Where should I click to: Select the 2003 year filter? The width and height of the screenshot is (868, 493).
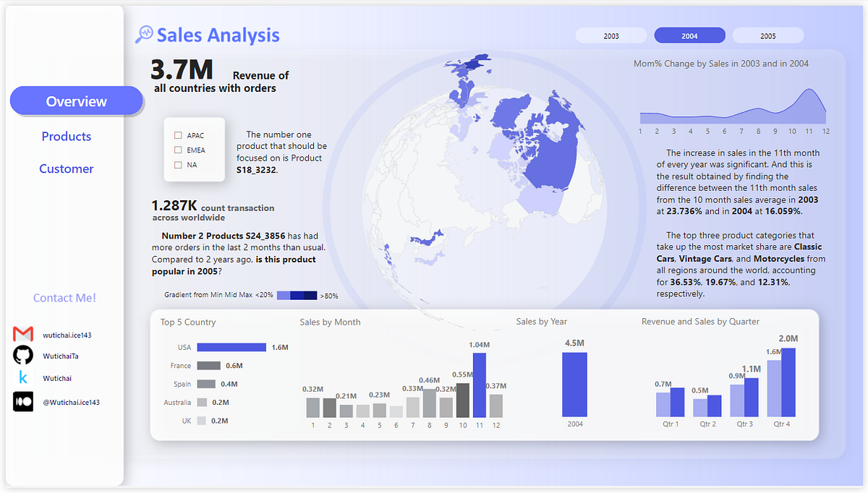click(611, 35)
